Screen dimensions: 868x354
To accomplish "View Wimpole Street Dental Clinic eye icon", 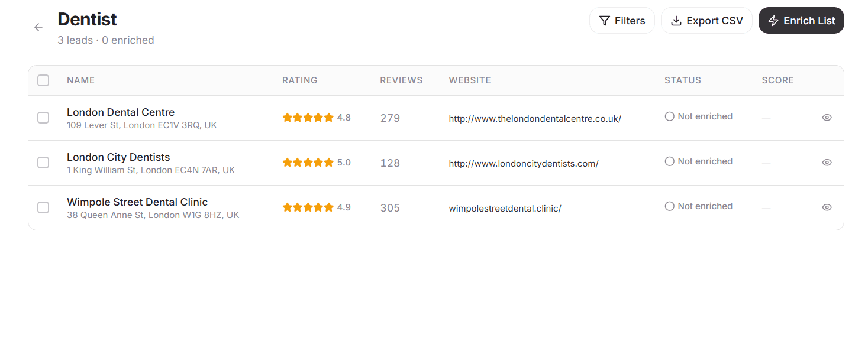I will click(827, 207).
